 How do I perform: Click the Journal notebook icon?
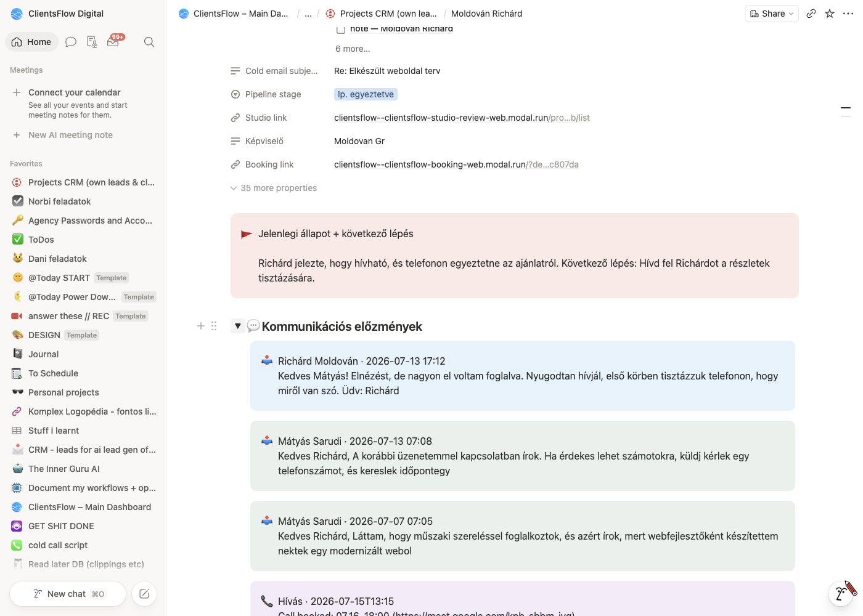[x=17, y=354]
